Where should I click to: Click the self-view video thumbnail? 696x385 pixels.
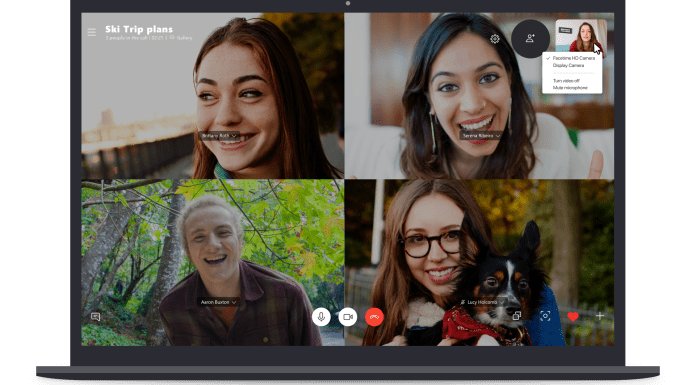[x=581, y=36]
